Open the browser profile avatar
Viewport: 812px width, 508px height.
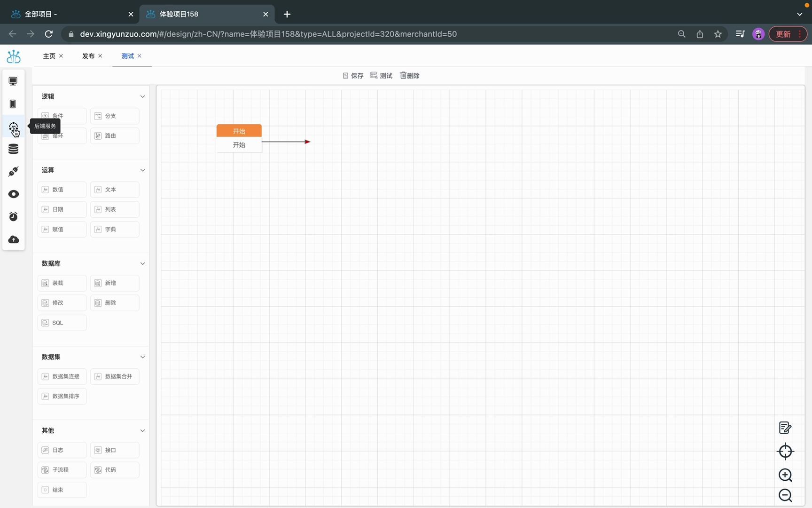758,34
